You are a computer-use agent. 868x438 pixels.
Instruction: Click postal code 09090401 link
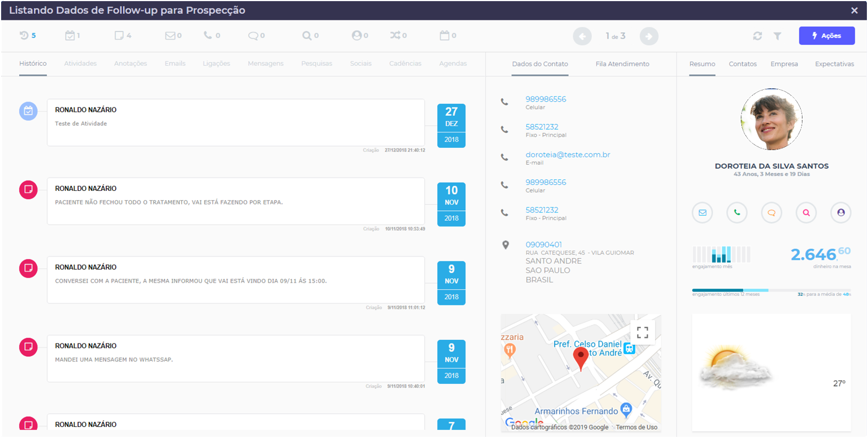(x=543, y=244)
